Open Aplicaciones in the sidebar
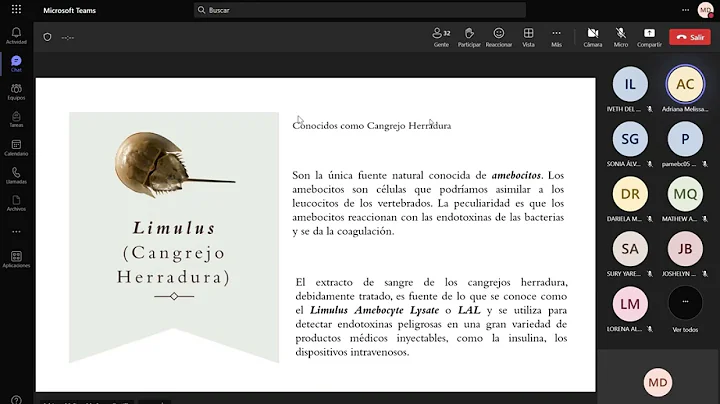The image size is (720, 404). (16, 259)
